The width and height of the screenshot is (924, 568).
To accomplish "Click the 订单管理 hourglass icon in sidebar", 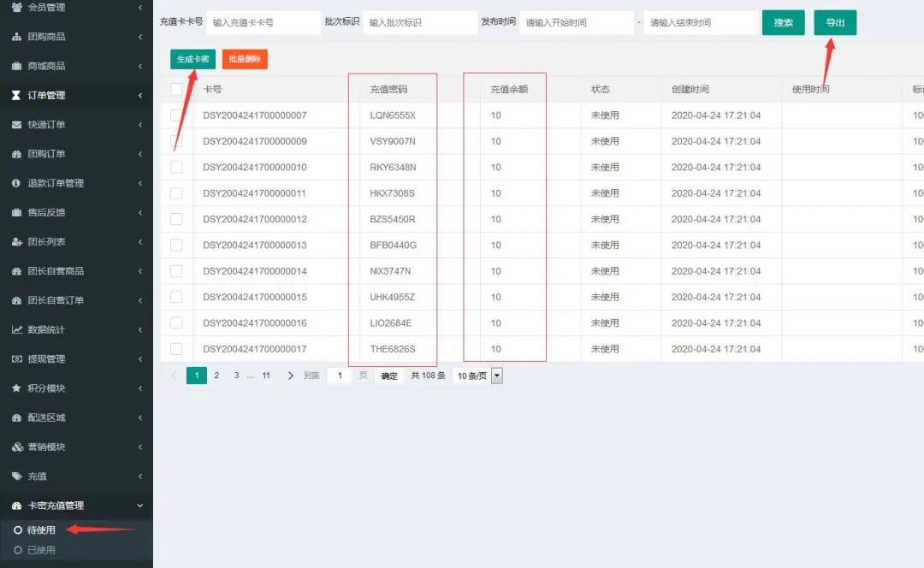I will point(17,95).
